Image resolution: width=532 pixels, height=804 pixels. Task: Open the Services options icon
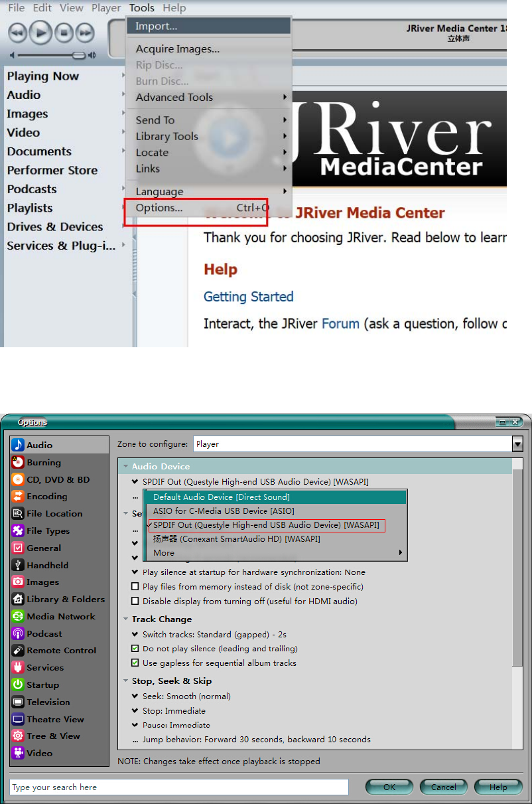(18, 667)
